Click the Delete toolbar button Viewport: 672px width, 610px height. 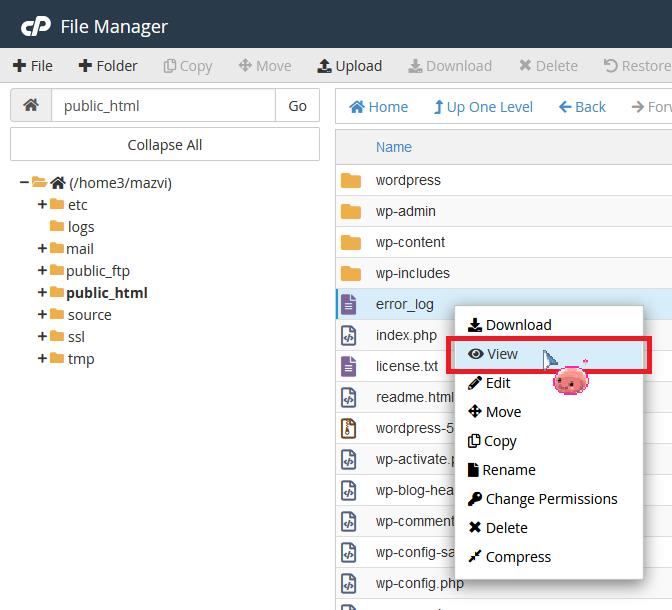click(548, 66)
